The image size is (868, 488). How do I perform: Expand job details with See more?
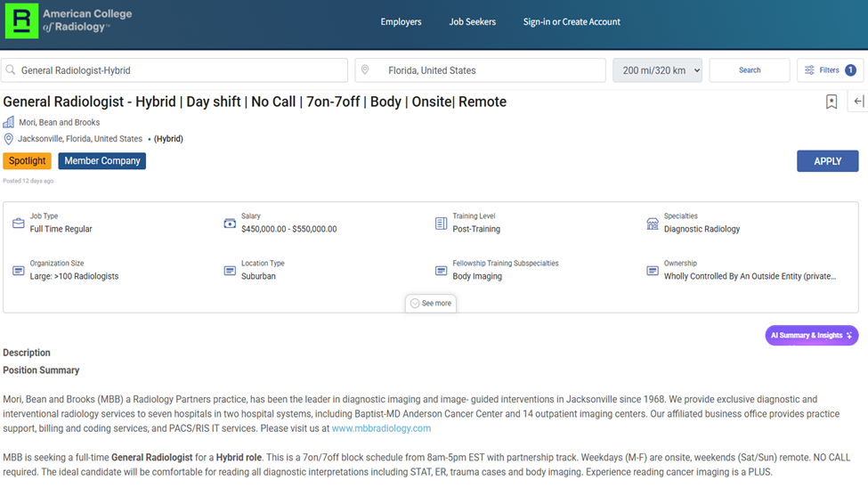click(x=431, y=304)
